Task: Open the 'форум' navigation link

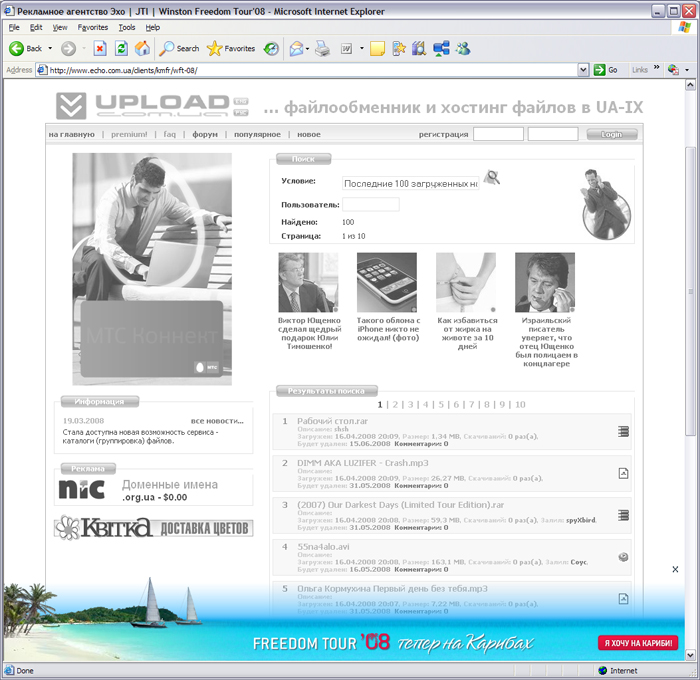Action: pos(205,134)
